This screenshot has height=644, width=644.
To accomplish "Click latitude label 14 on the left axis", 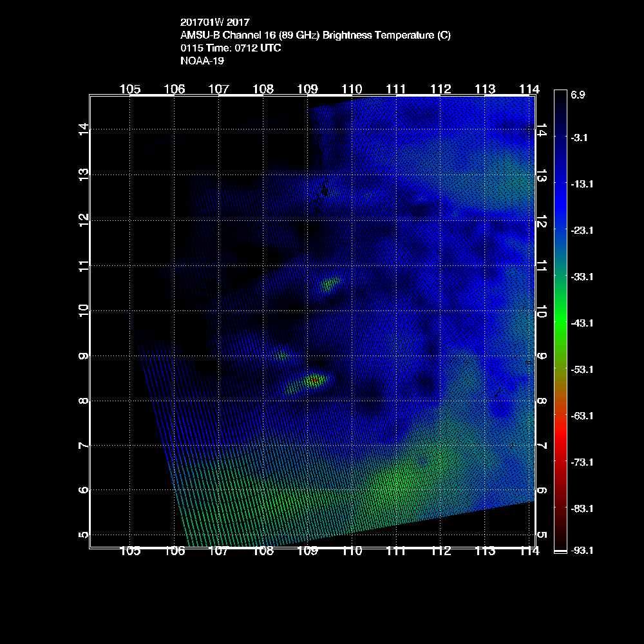I will [83, 129].
